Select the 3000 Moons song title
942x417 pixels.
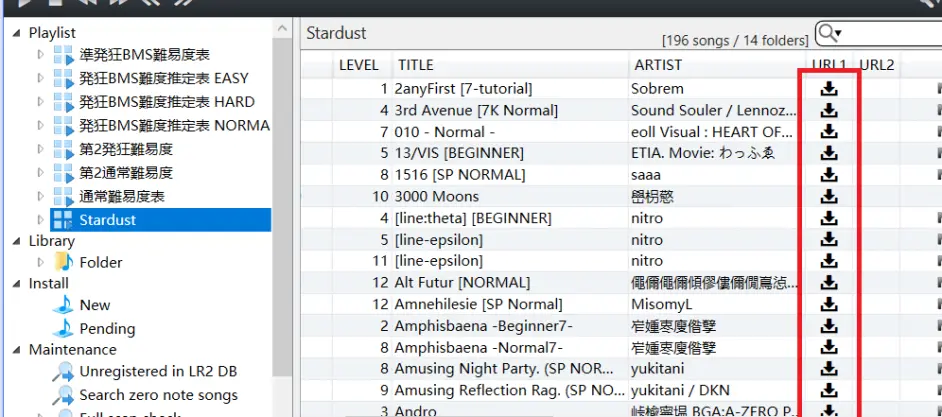pyautogui.click(x=437, y=196)
